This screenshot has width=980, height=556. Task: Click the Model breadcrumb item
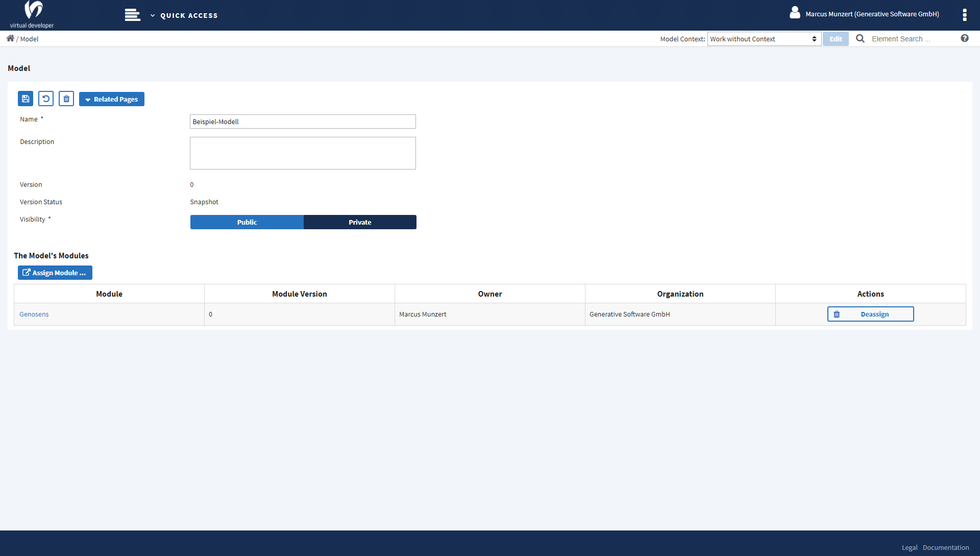coord(29,39)
